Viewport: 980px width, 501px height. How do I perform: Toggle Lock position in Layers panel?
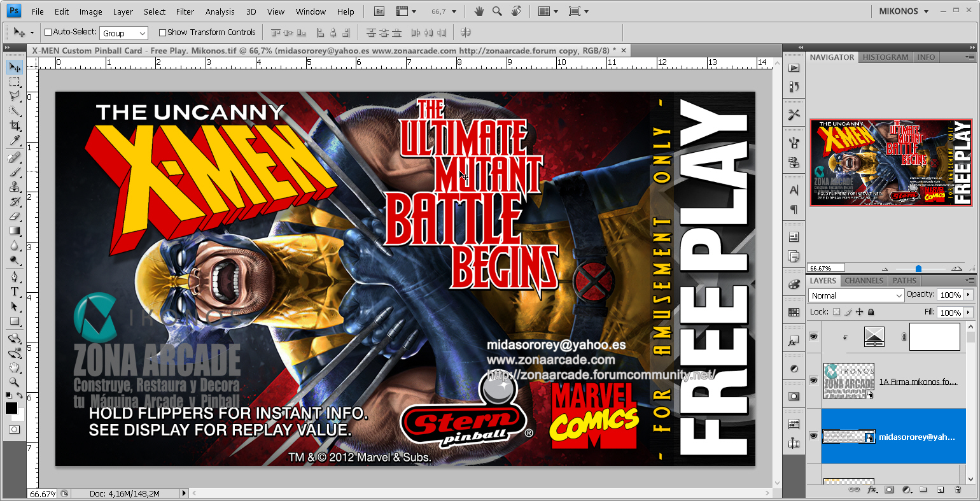click(x=859, y=312)
